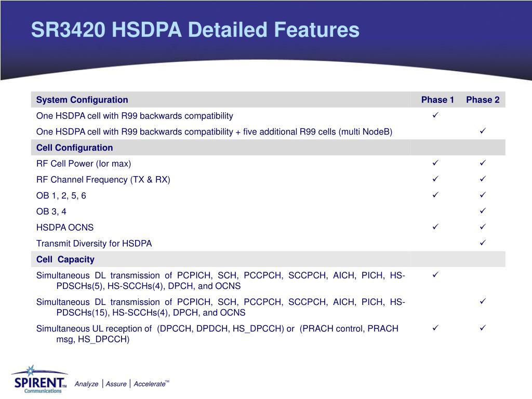Select the DL transmission text containing HS-PDSCHs(15)
Viewport: 532px width, 399px height.
[220, 307]
